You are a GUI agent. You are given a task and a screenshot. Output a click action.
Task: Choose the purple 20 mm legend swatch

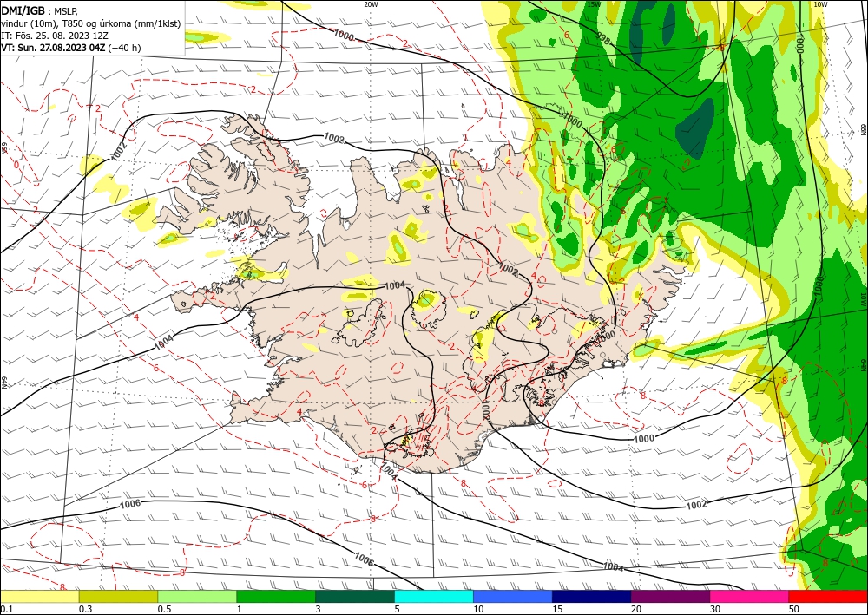point(670,596)
